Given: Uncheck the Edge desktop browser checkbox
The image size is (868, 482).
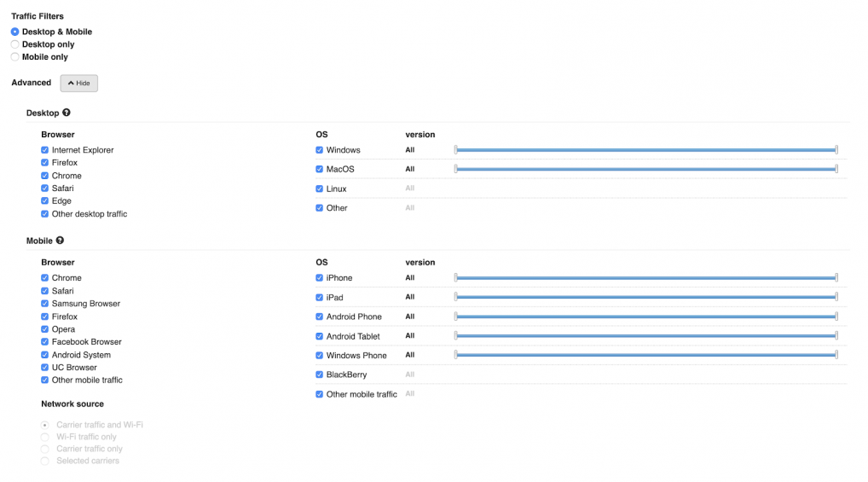Looking at the screenshot, I should (45, 201).
